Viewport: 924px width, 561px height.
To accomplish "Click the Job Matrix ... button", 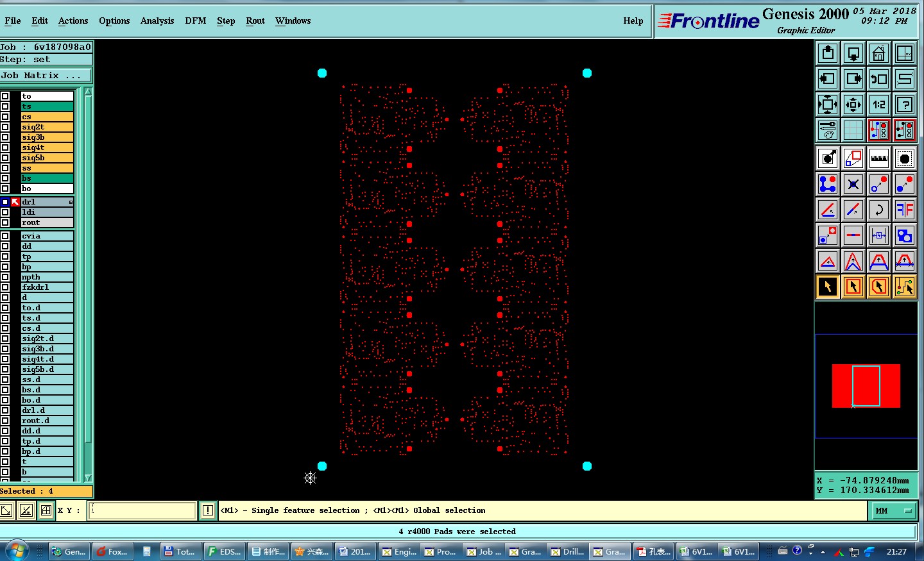I will pos(46,76).
